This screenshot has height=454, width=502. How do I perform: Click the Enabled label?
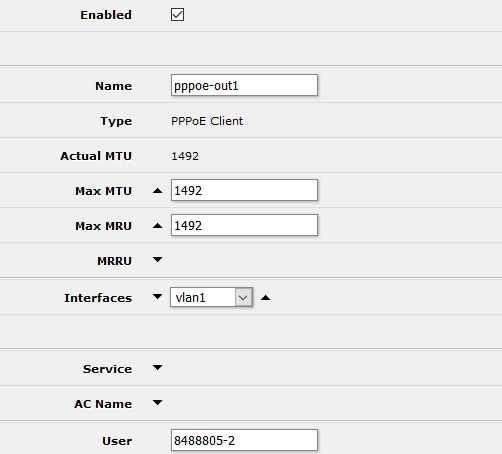tap(106, 15)
